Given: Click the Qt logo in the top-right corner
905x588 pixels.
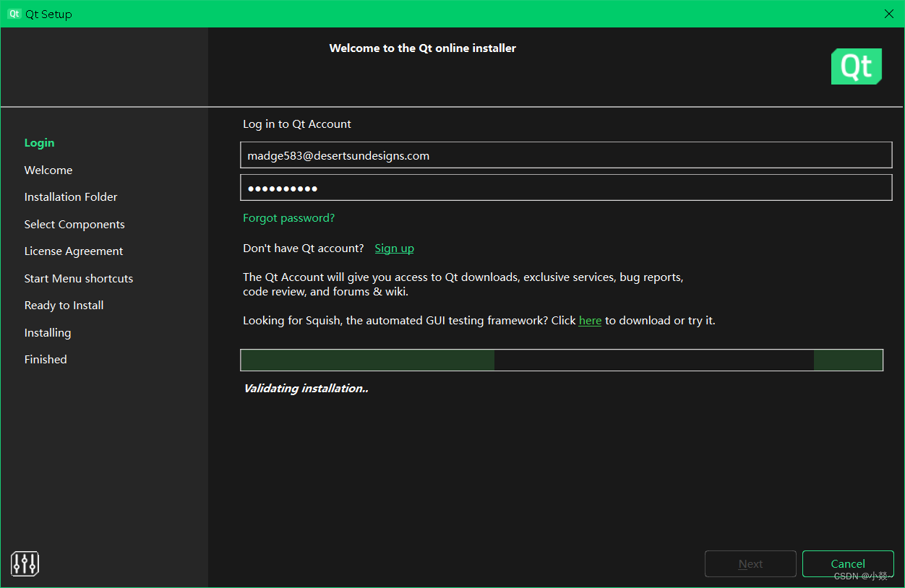Looking at the screenshot, I should pos(857,66).
